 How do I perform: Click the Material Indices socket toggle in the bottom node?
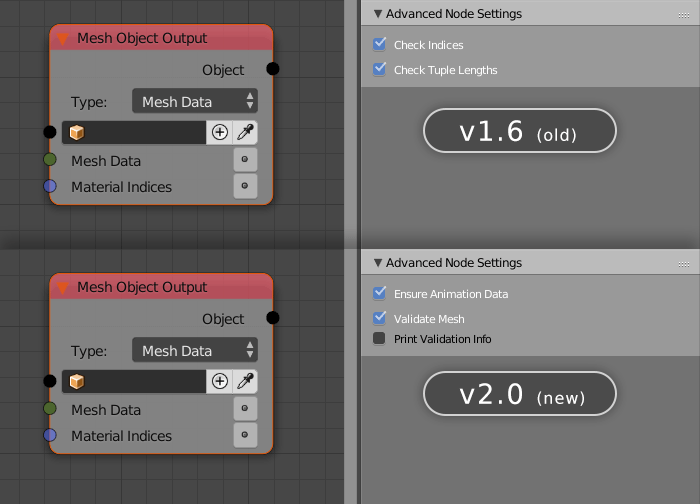245,435
